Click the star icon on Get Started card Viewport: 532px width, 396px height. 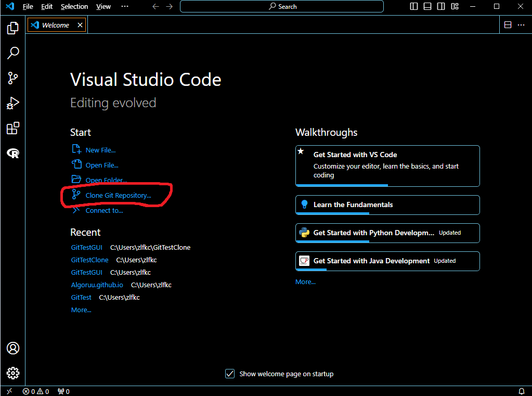[301, 151]
